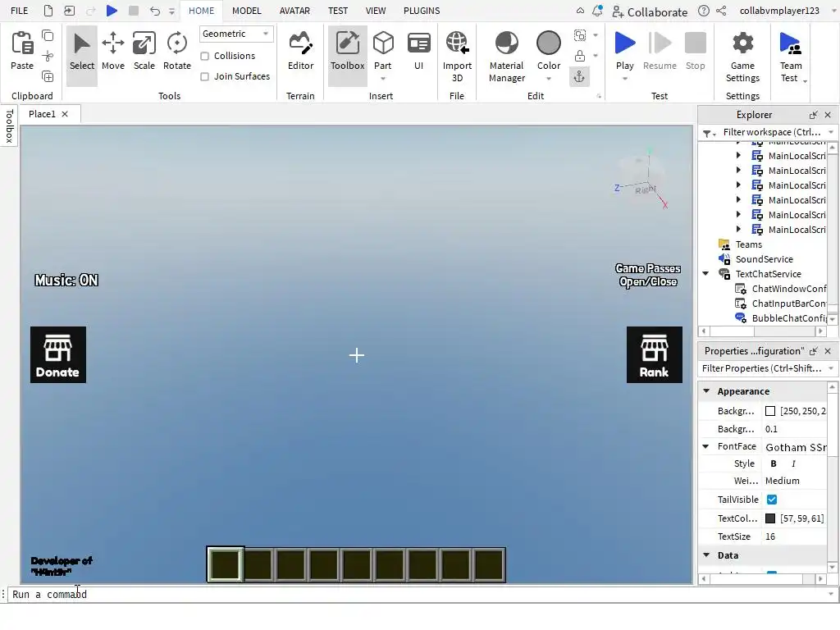Switch to the VIEW tab

coord(376,11)
